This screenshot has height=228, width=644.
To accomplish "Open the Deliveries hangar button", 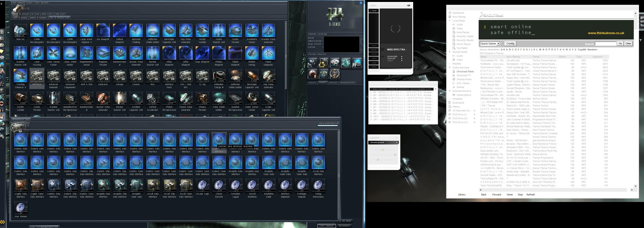I will click(344, 226).
